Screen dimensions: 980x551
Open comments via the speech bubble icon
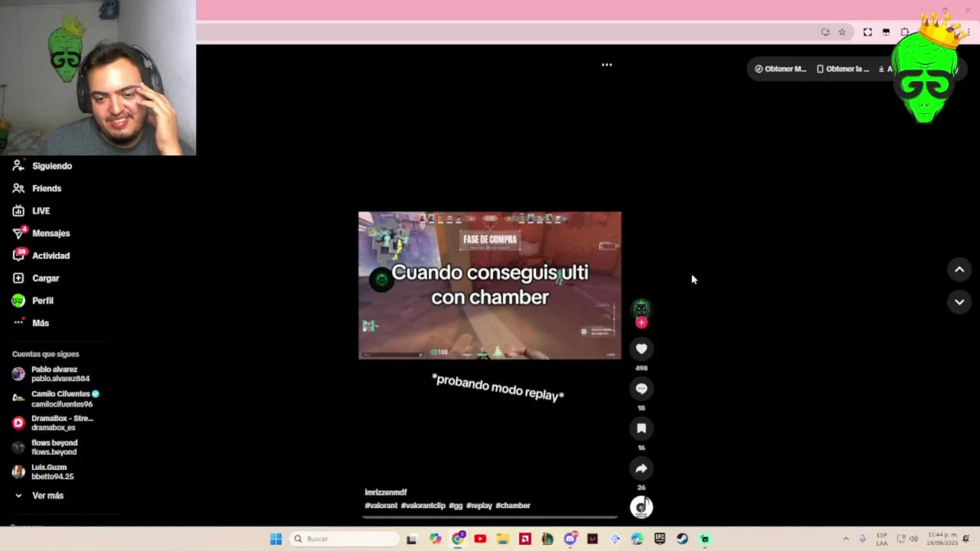(642, 389)
